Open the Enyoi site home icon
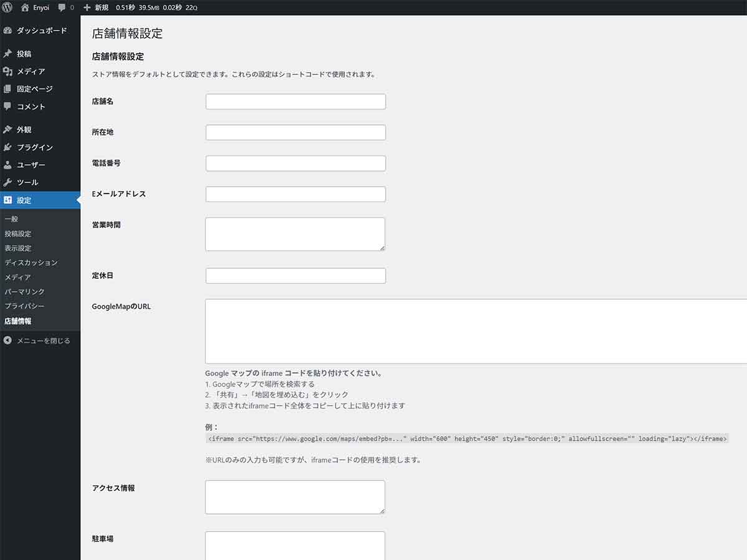This screenshot has height=560, width=747. point(25,7)
